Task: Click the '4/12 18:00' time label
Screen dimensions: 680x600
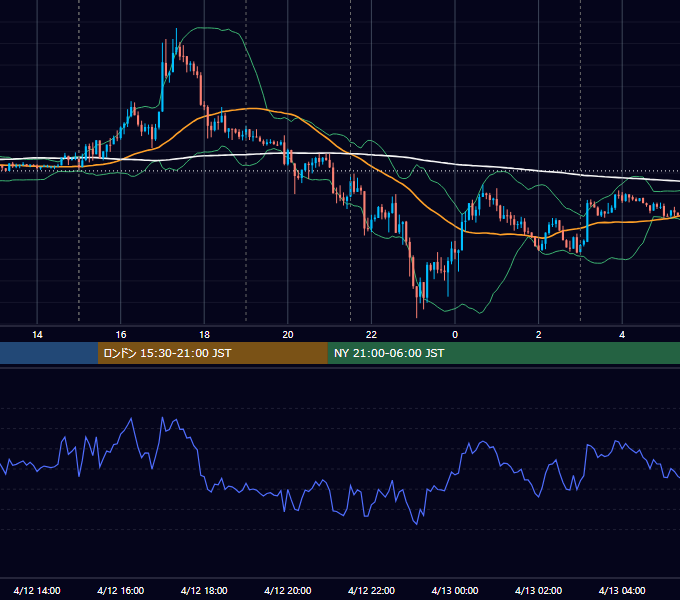Action: click(x=204, y=590)
